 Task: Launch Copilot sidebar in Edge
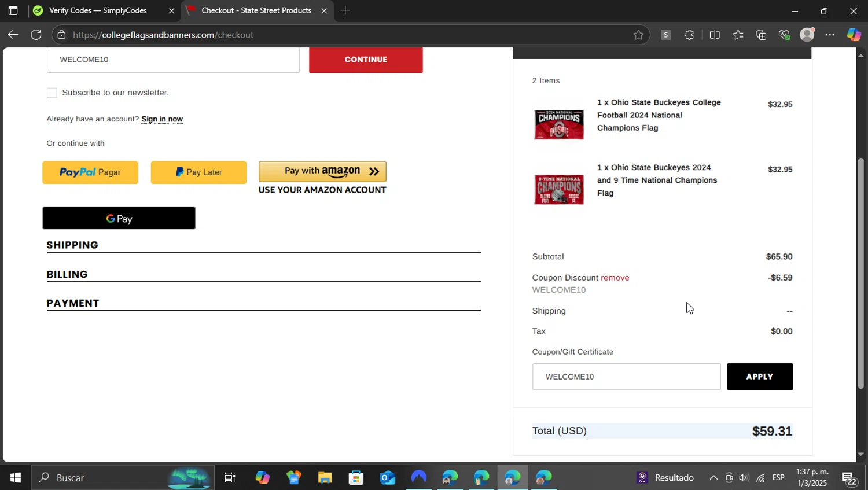point(854,35)
